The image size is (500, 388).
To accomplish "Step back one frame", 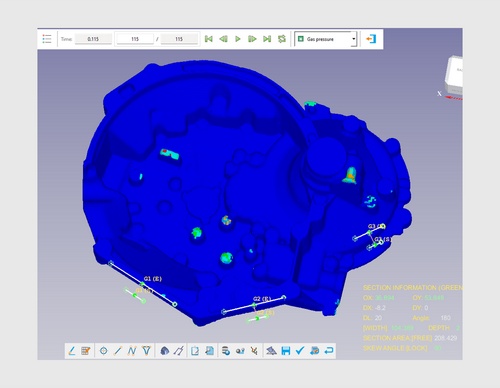I will [x=223, y=39].
